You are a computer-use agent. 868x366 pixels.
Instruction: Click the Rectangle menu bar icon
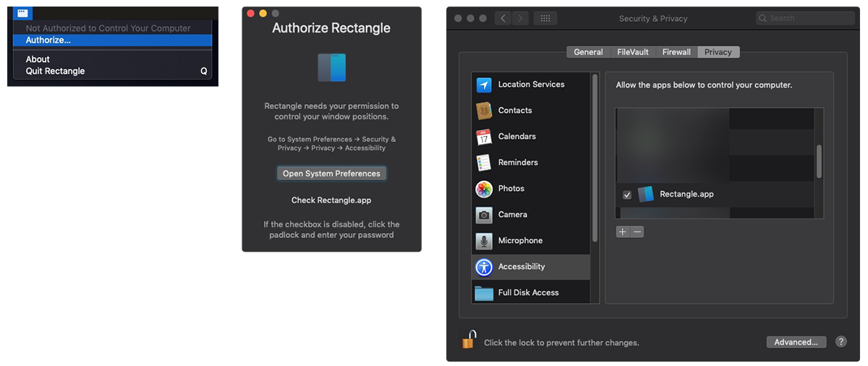click(x=22, y=13)
